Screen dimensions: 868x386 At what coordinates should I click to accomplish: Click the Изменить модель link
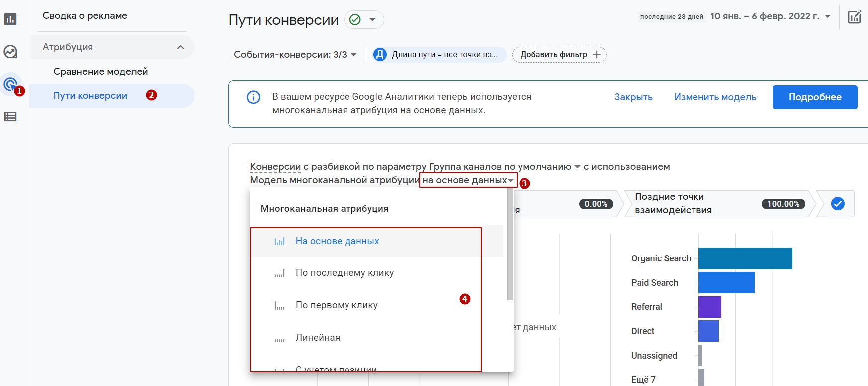715,97
